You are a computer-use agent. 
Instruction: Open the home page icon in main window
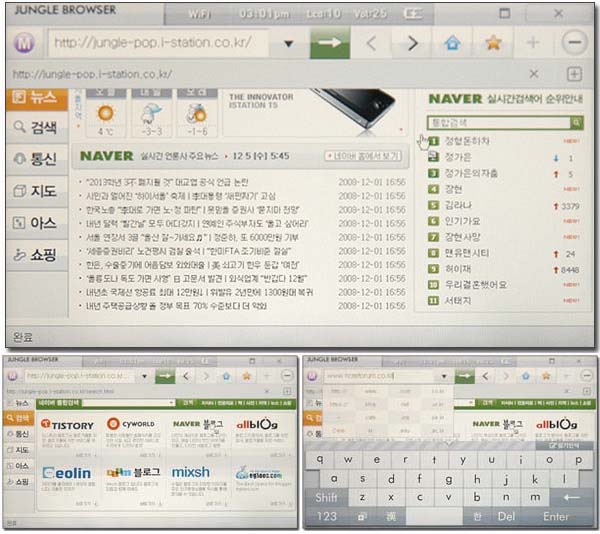point(452,43)
